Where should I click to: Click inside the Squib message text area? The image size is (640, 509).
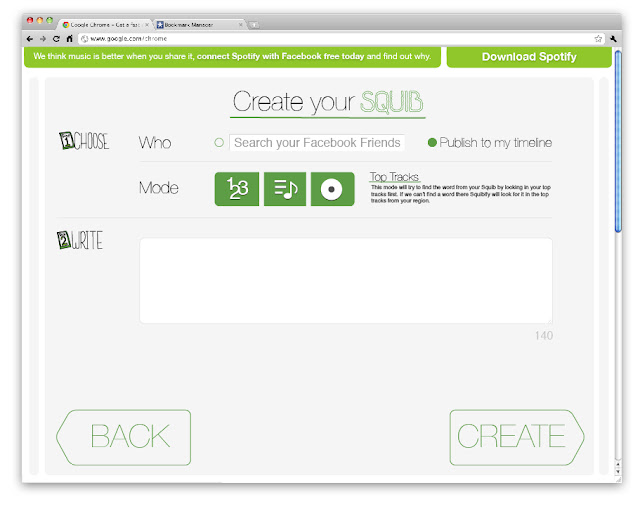pyautogui.click(x=346, y=281)
